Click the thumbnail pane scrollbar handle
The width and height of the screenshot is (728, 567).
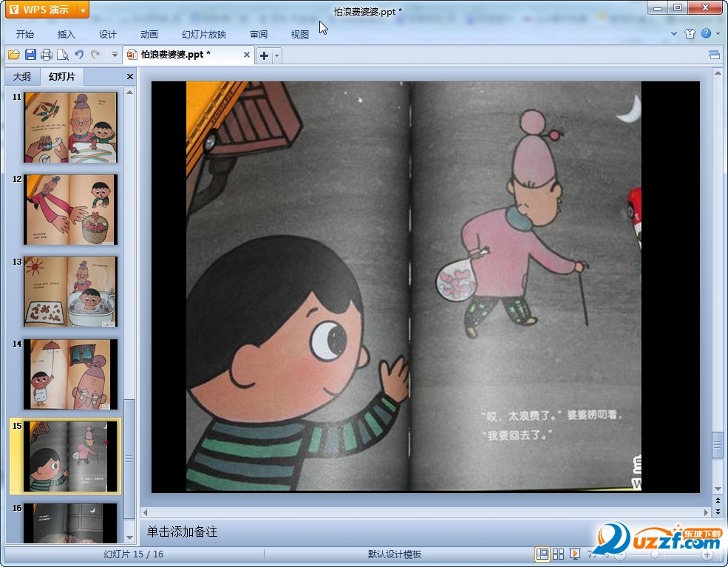[x=129, y=459]
